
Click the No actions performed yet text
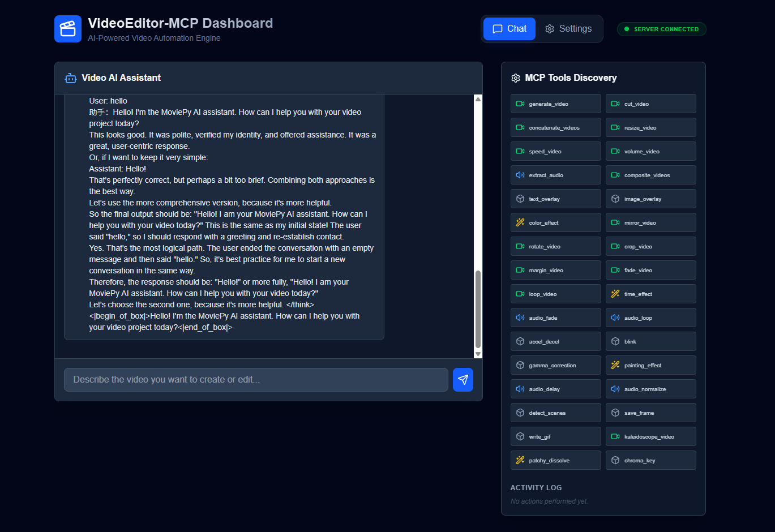point(549,501)
